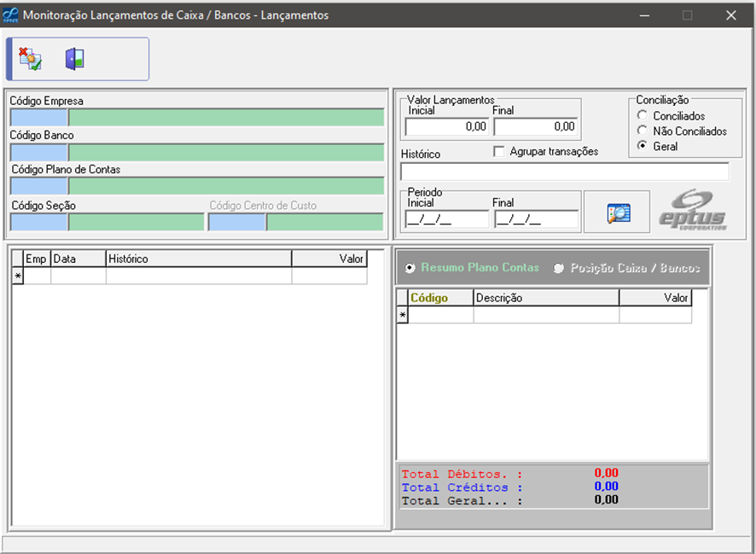Click the application icon in title bar
Image resolution: width=756 pixels, height=554 pixels.
tap(11, 15)
